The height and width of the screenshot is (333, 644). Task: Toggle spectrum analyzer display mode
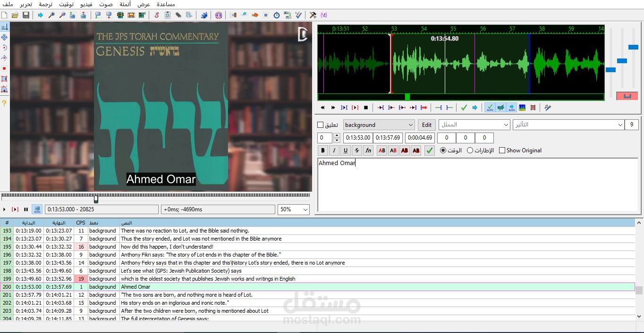point(522,108)
